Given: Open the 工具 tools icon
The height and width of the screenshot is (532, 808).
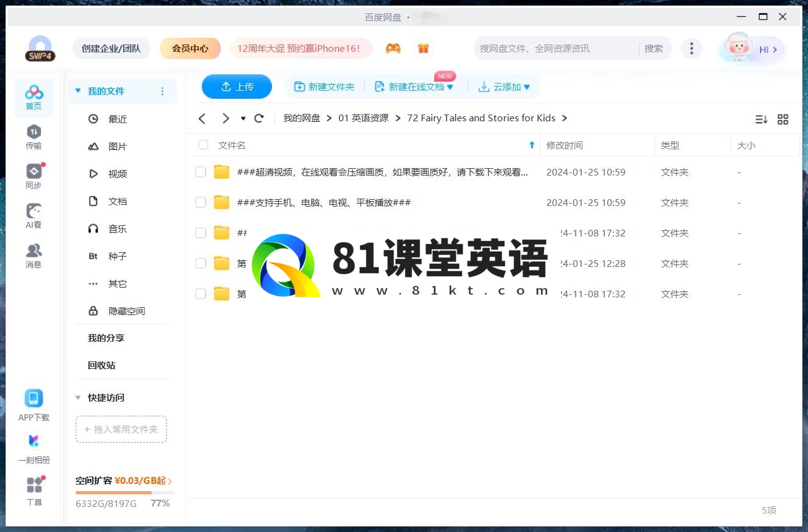Looking at the screenshot, I should 34,491.
